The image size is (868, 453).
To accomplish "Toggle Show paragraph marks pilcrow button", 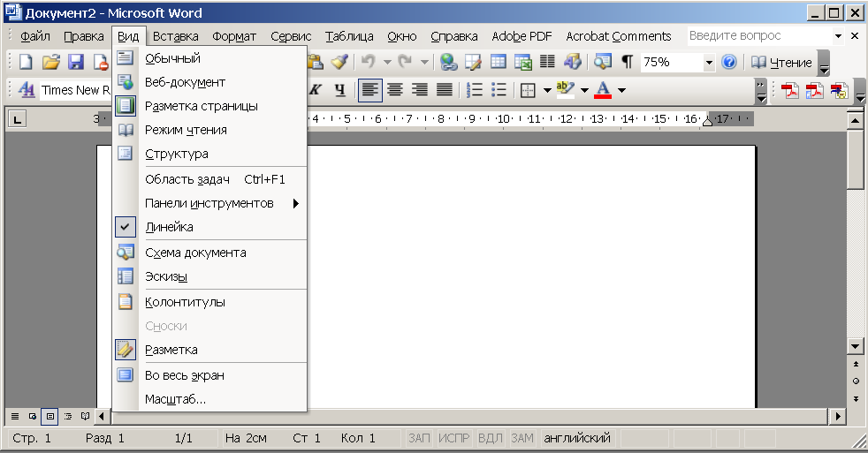I will tap(628, 62).
